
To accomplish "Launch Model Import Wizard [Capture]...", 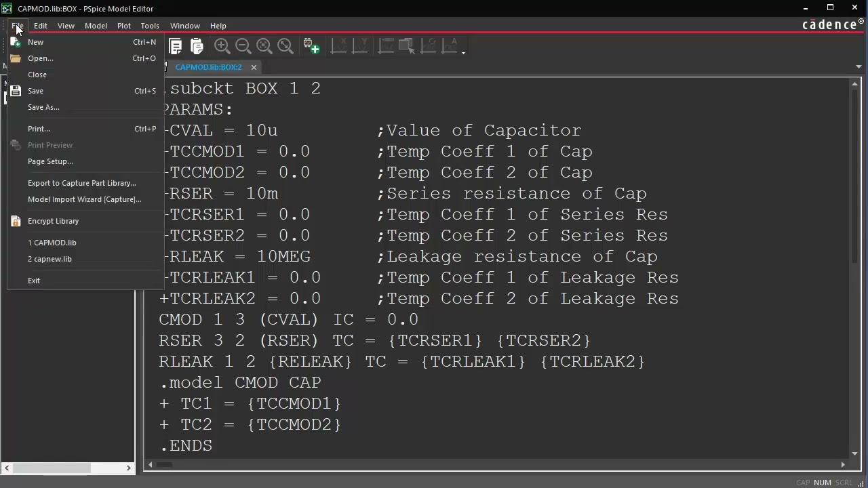I will pos(85,199).
